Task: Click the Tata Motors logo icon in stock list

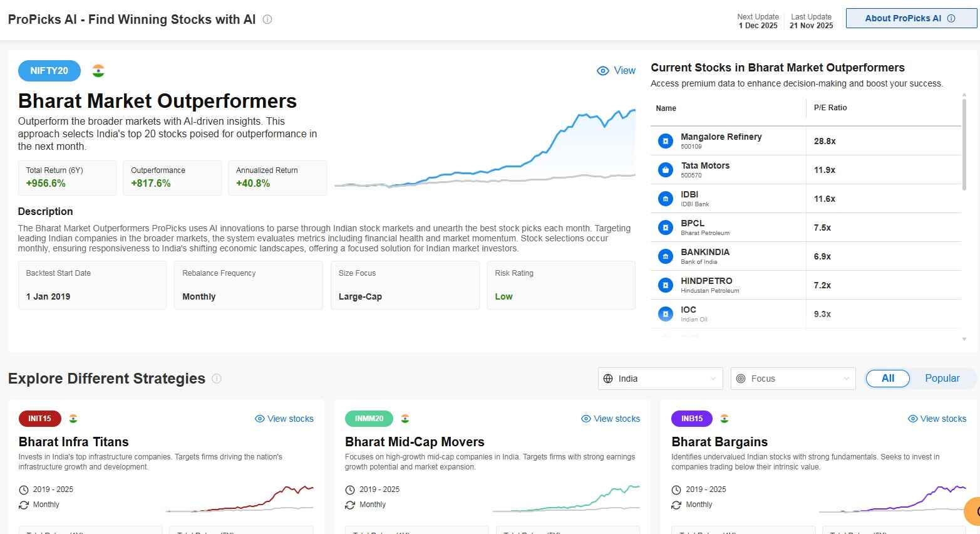Action: click(665, 169)
